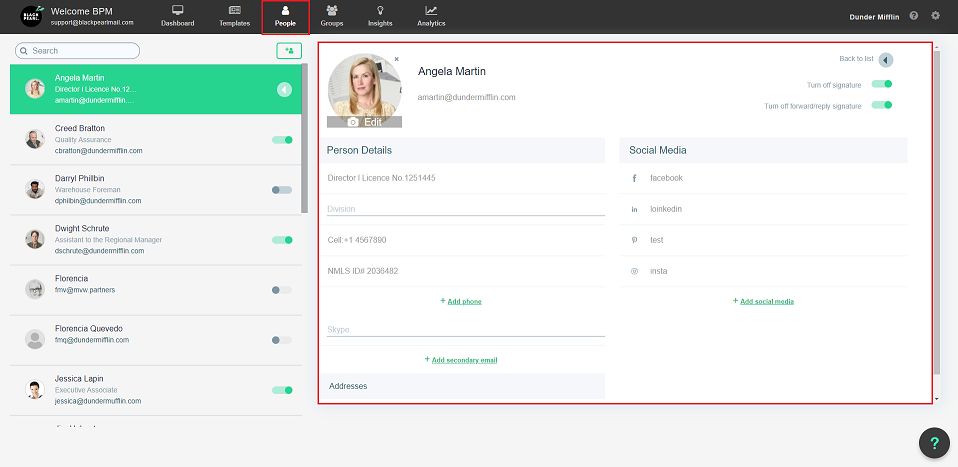Open the settings gear icon
Viewport: 958px width, 467px height.
click(936, 16)
